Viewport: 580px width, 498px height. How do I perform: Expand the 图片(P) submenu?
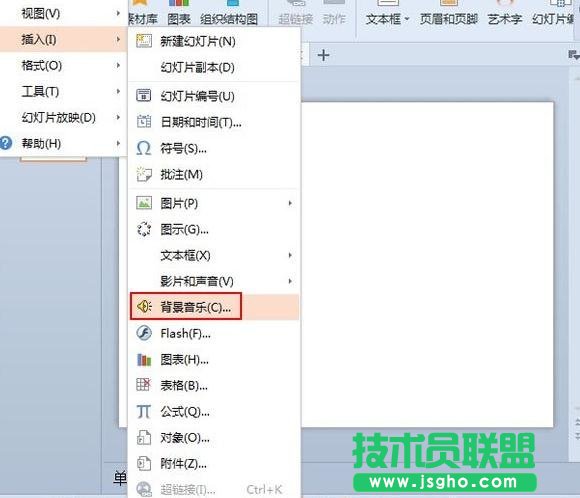[x=214, y=203]
